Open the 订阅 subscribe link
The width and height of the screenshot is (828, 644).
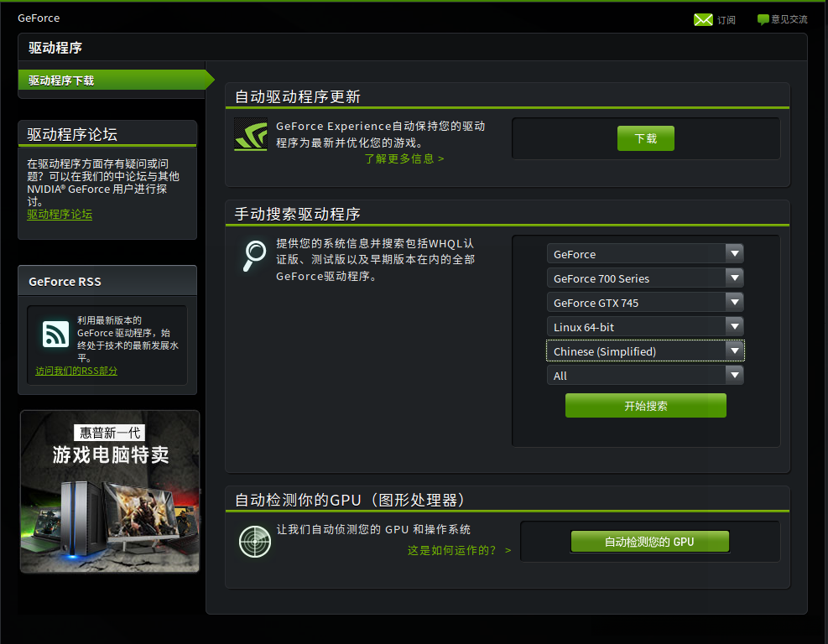(726, 20)
